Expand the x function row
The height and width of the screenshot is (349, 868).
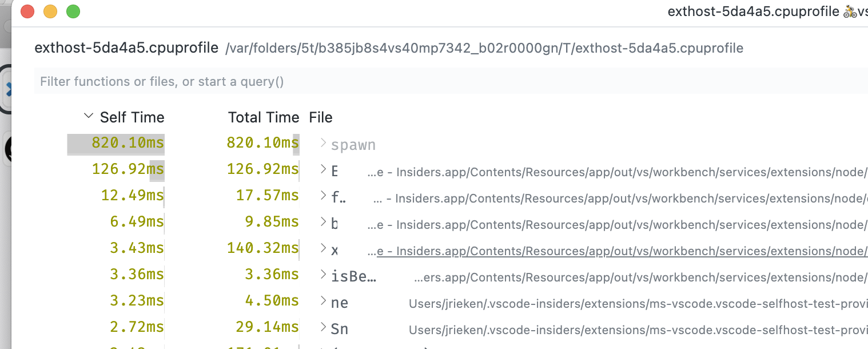tap(322, 248)
